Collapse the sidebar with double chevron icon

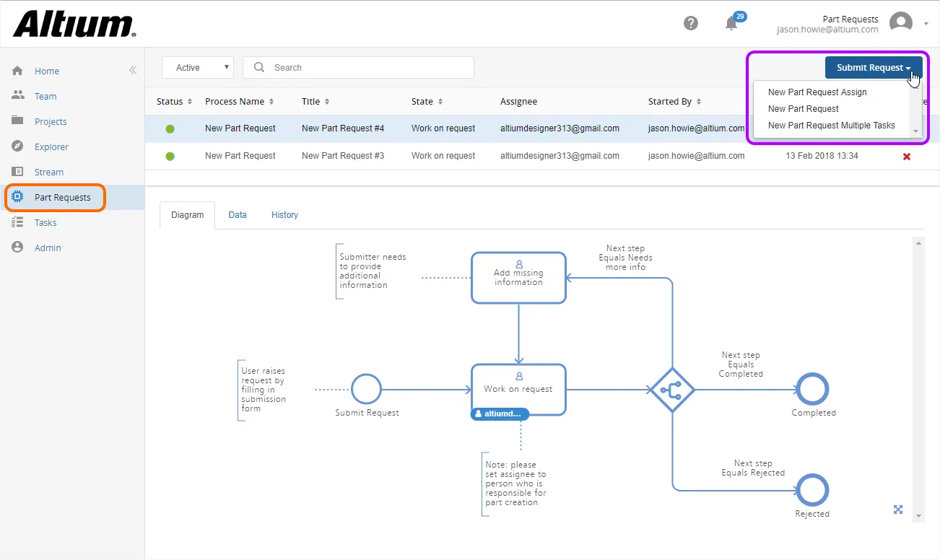pyautogui.click(x=133, y=70)
